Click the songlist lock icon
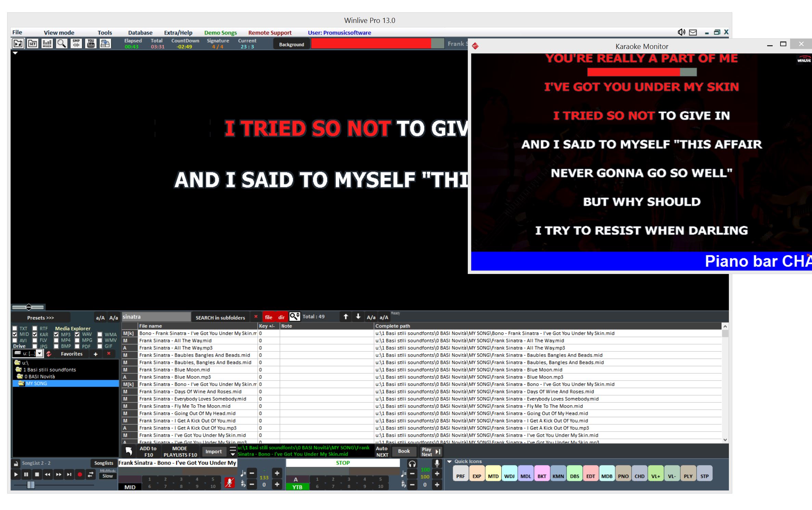This screenshot has height=510, width=812. click(x=16, y=463)
